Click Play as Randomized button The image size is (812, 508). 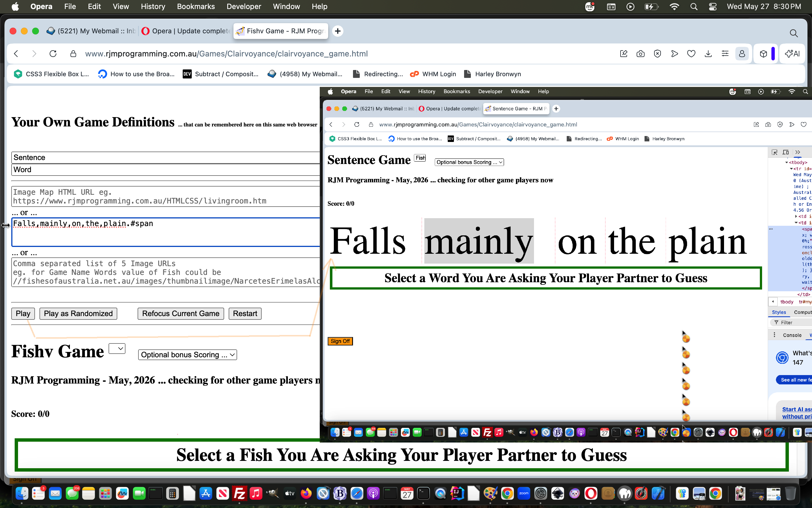(x=78, y=314)
